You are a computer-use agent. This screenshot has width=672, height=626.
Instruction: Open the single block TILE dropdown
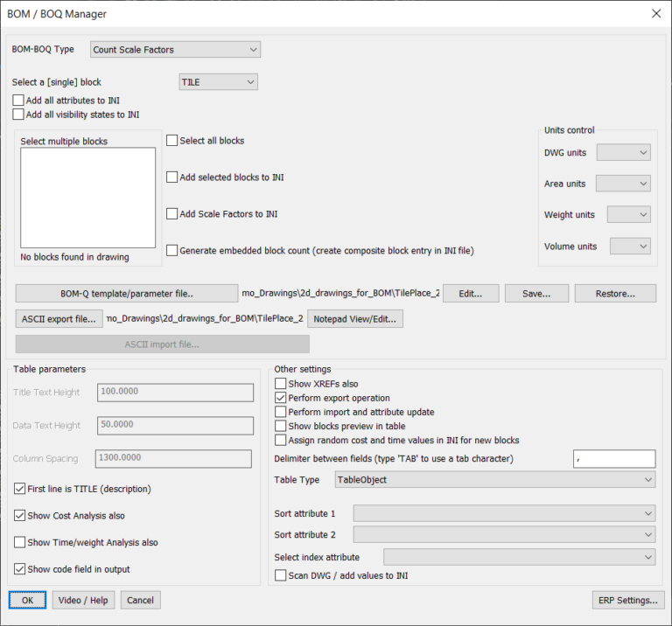tap(218, 82)
